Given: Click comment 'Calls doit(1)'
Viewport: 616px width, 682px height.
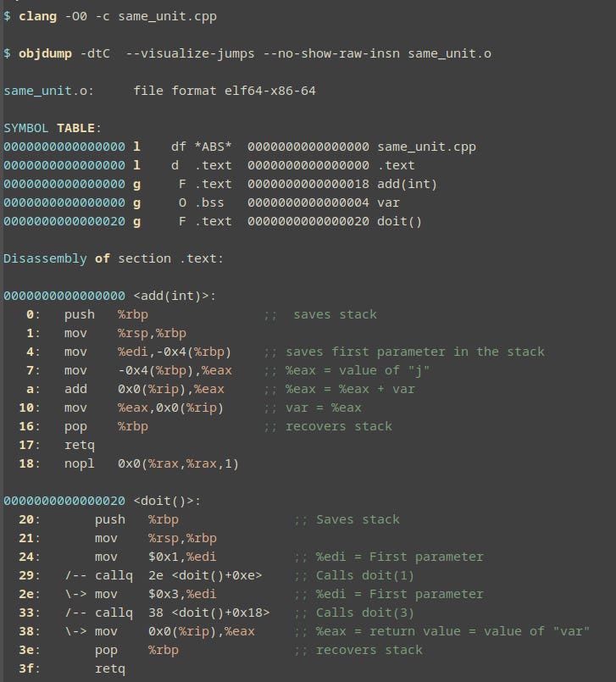Looking at the screenshot, I should [365, 576].
